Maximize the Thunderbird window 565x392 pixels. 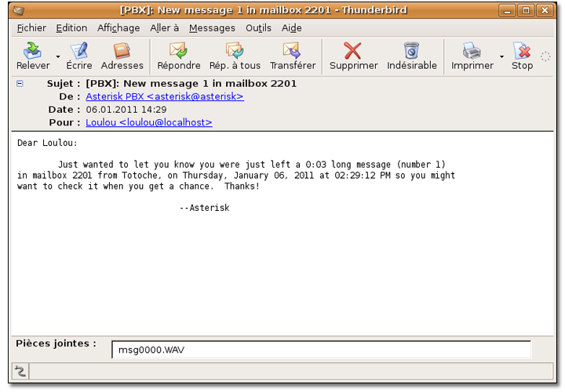pos(526,10)
